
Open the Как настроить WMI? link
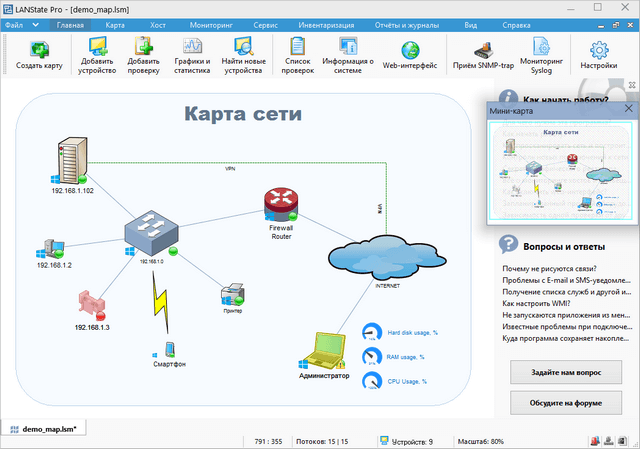(x=538, y=301)
